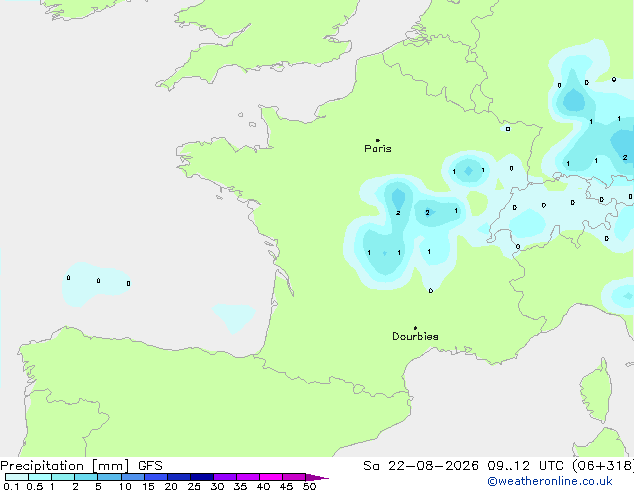Click the "(06+318)" forecast run label
The height and width of the screenshot is (490, 634).
(603, 466)
